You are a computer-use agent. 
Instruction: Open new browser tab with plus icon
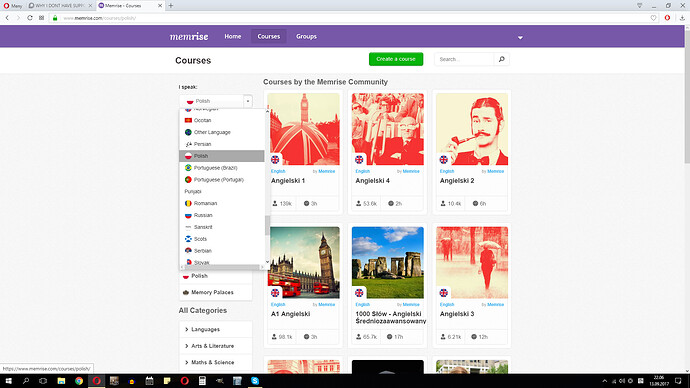(171, 6)
